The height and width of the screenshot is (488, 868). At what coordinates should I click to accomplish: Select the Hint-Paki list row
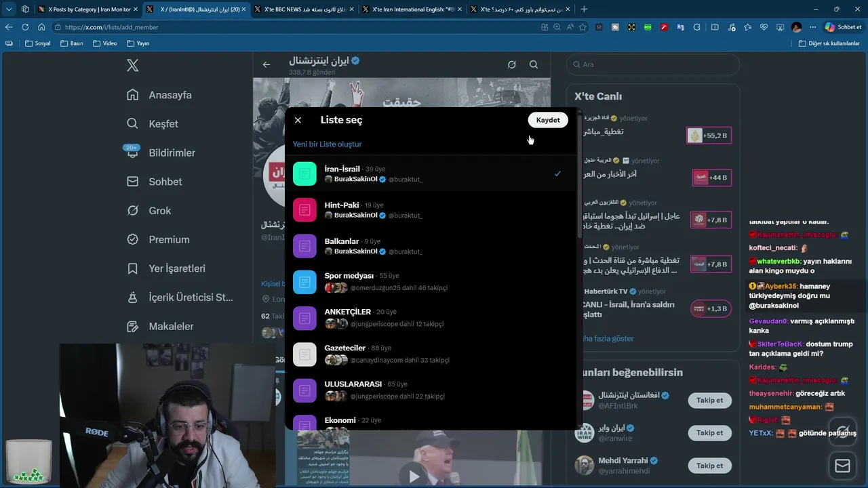[x=431, y=210]
